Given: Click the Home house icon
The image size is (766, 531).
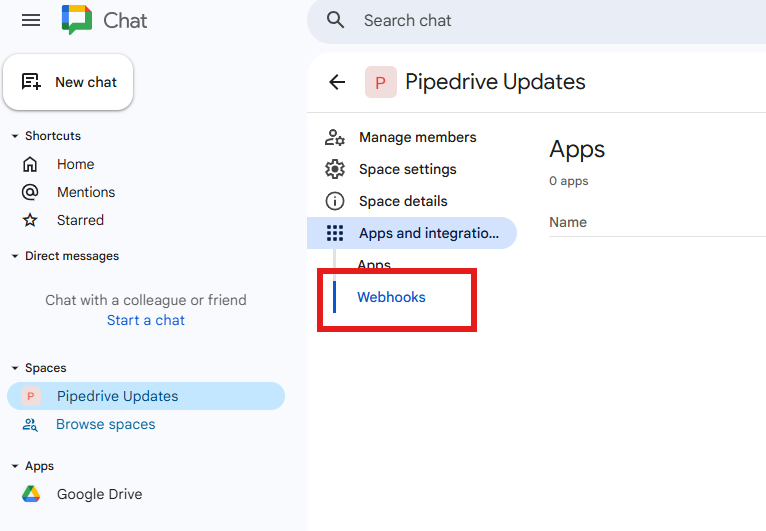Looking at the screenshot, I should tap(30, 164).
